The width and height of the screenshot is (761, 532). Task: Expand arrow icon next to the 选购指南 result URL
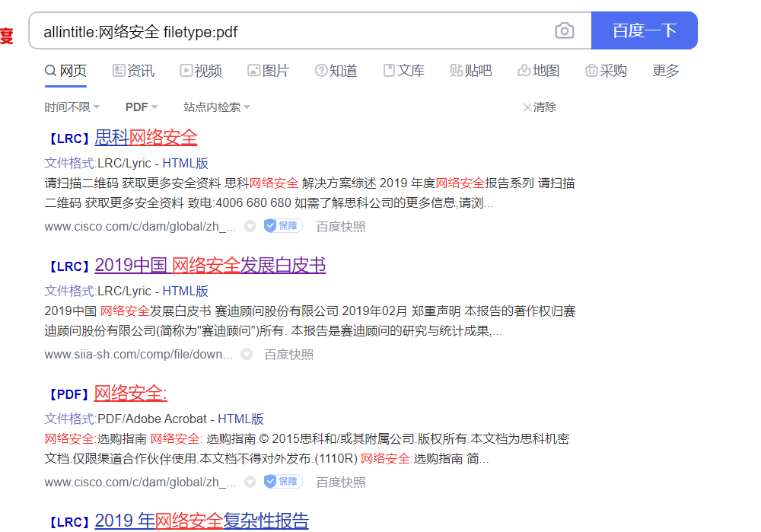[x=250, y=482]
